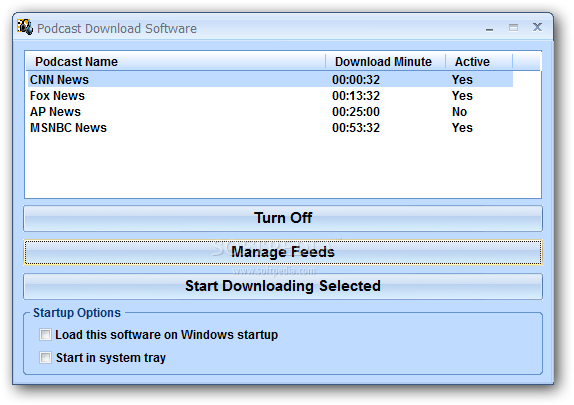The width and height of the screenshot is (574, 405).
Task: Click the Turn Off button
Action: (283, 219)
